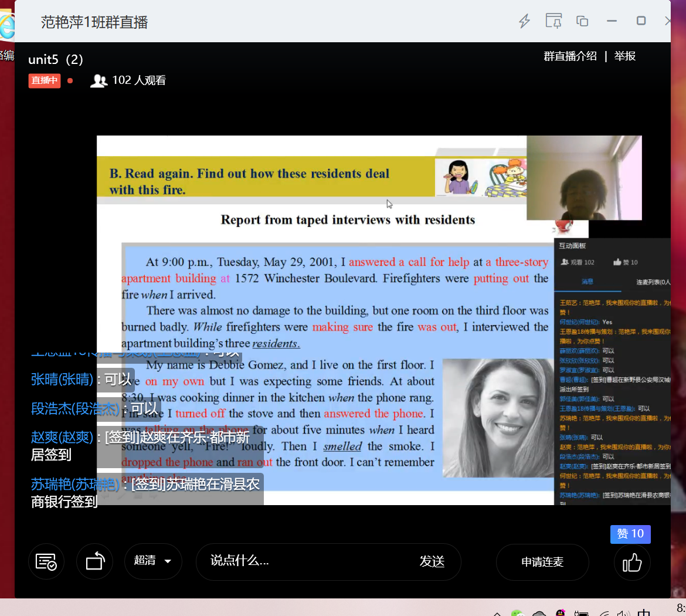Click the thumbs-up like button
Viewport: 686px width, 616px height.
pyautogui.click(x=632, y=562)
